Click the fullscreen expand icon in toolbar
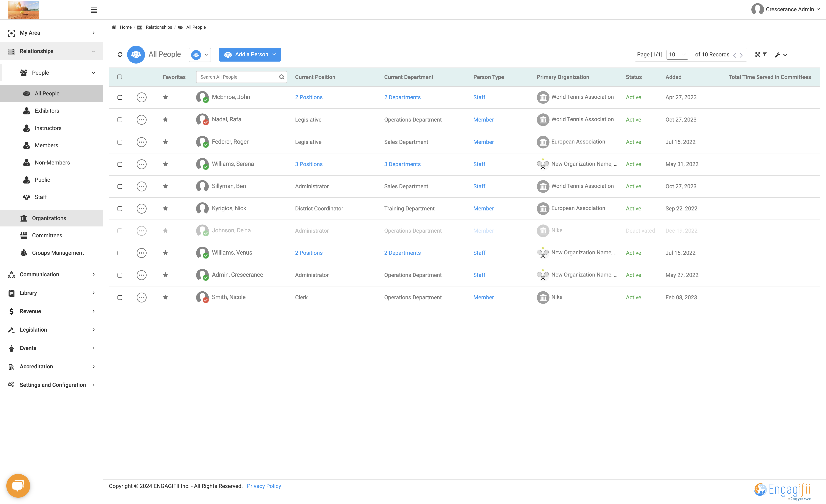 coord(758,55)
